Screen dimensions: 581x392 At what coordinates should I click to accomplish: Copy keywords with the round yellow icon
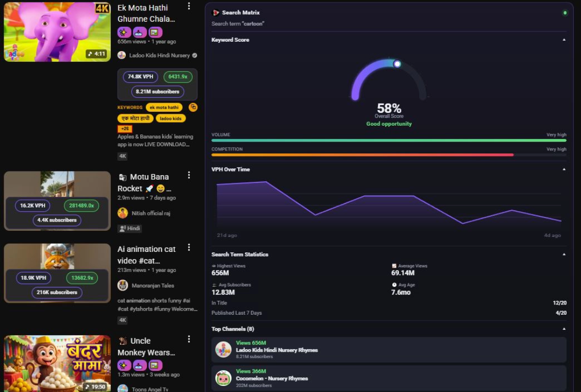(x=193, y=107)
